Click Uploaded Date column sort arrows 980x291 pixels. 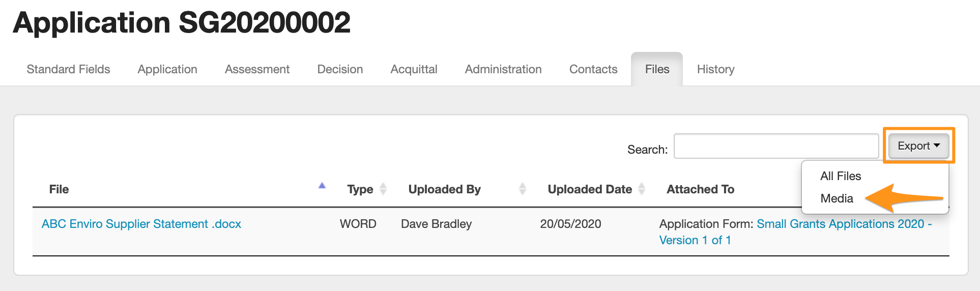pos(642,189)
